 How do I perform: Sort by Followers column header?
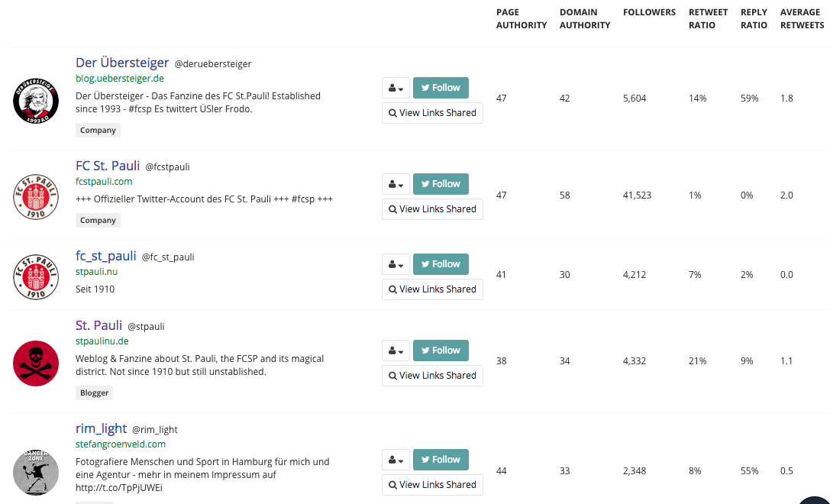click(649, 12)
